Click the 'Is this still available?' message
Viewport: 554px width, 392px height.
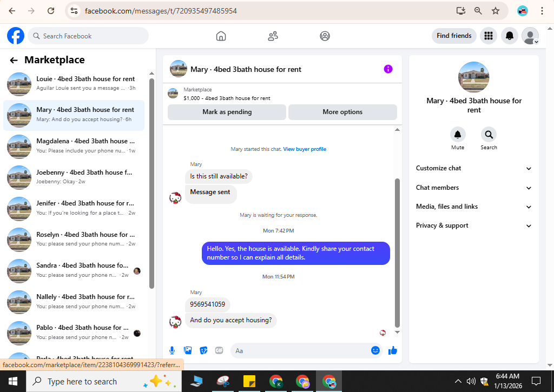[219, 176]
